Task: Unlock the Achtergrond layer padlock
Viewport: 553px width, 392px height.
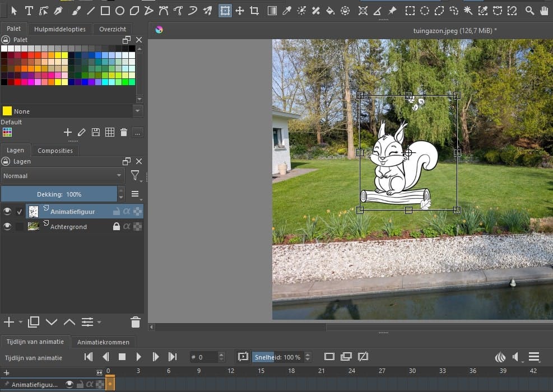Action: (x=117, y=227)
